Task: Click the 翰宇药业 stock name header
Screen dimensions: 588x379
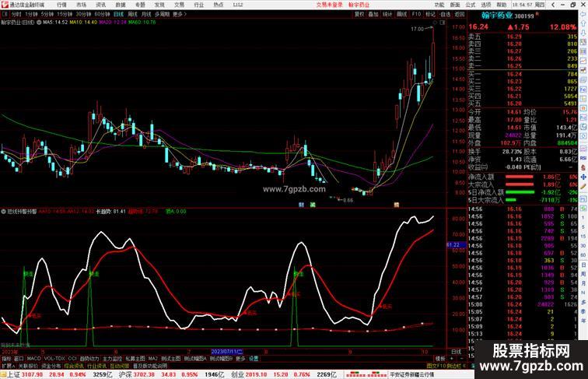Action: click(x=497, y=16)
